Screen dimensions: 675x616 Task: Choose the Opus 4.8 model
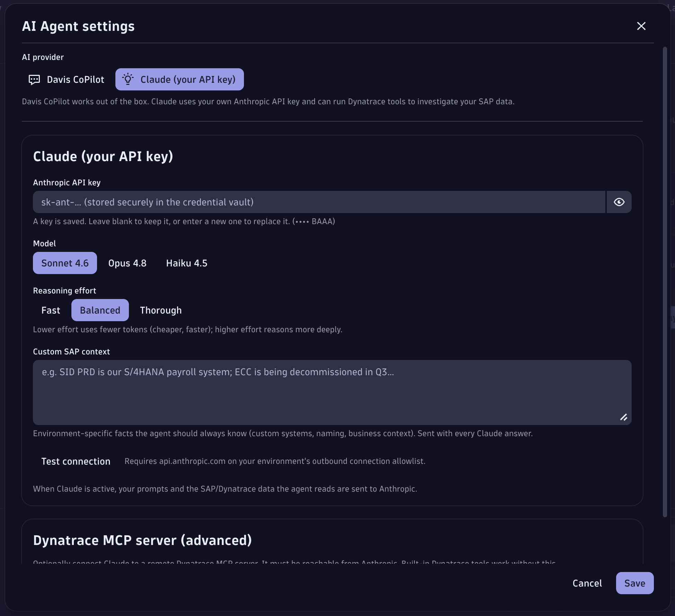[127, 263]
